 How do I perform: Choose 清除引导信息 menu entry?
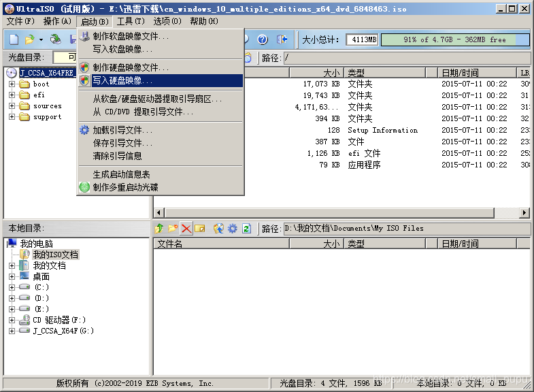click(x=161, y=156)
